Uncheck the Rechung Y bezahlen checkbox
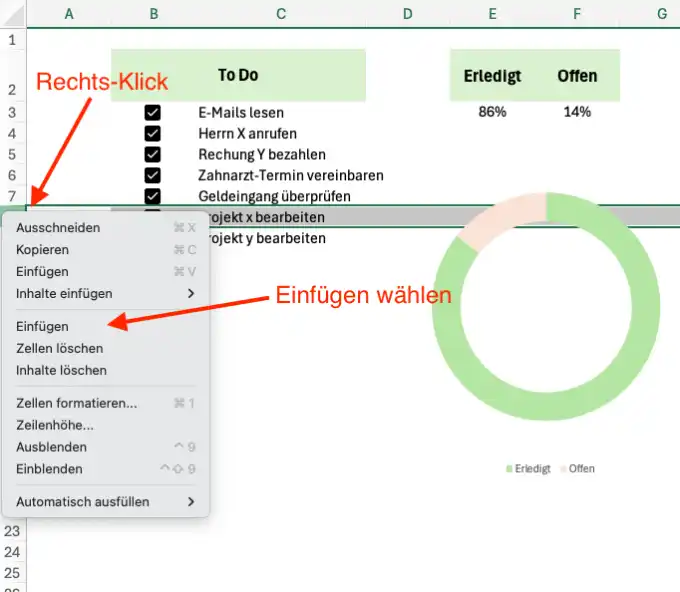Screen dimensions: 680x592 point(152,154)
